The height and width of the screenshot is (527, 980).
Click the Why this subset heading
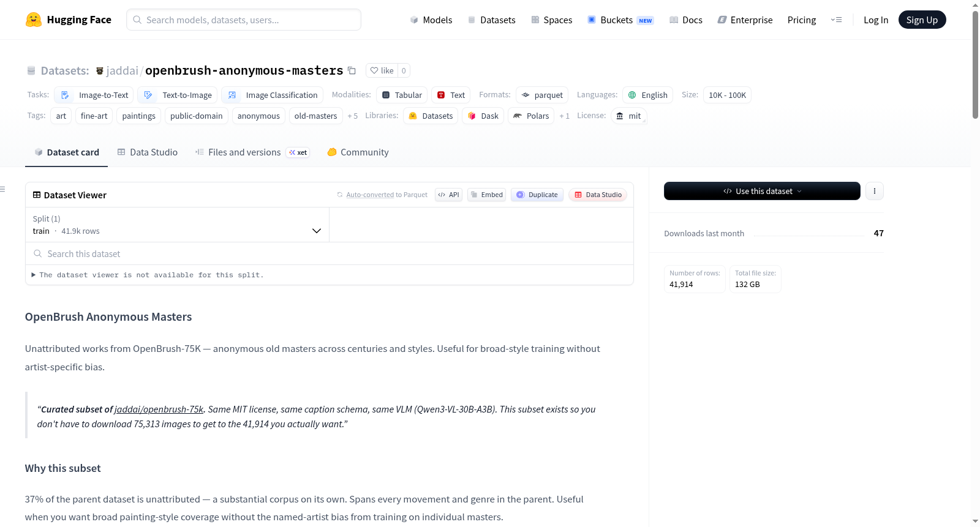pos(62,468)
